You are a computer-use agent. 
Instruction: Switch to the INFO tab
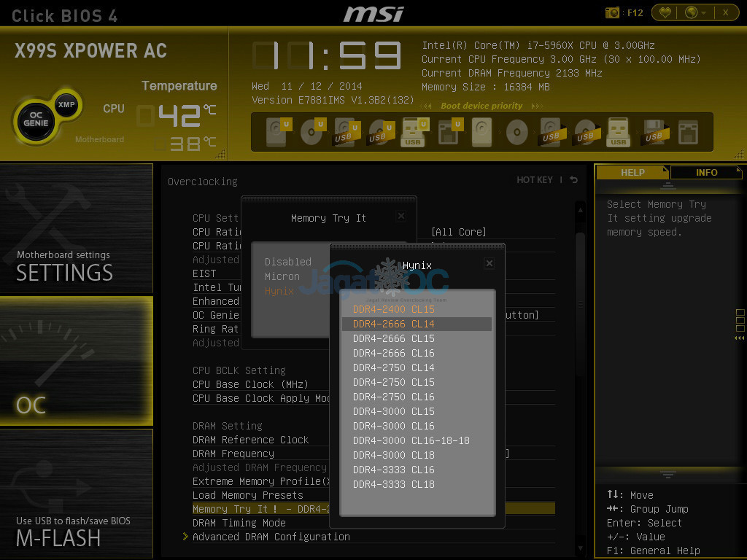coord(705,173)
